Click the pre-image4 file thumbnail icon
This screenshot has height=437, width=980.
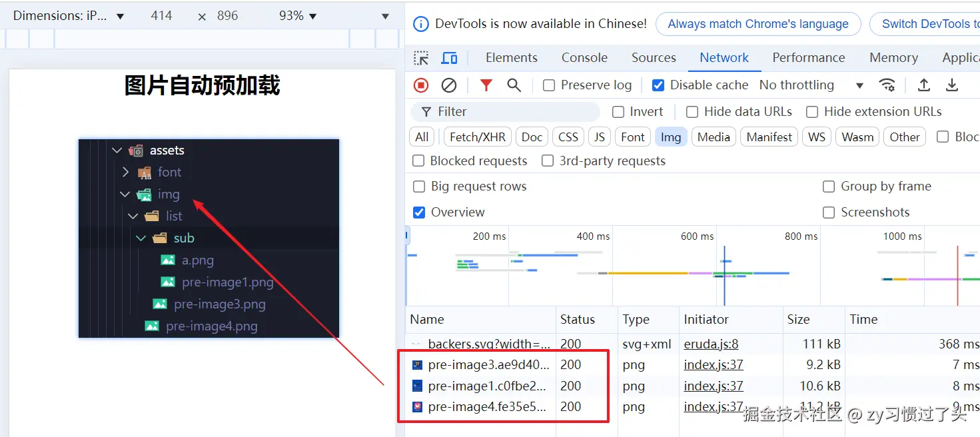coord(417,406)
